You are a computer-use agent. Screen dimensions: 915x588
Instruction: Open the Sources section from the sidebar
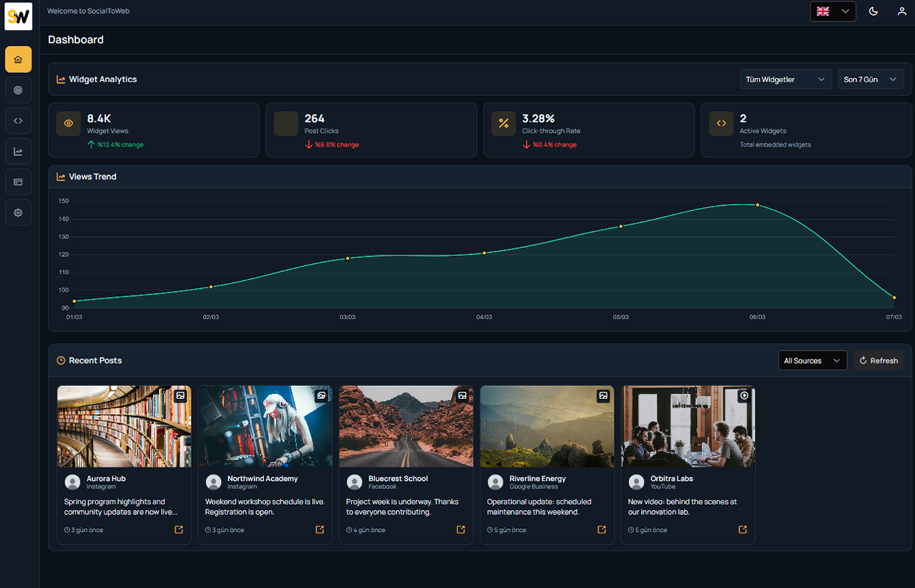pyautogui.click(x=18, y=90)
